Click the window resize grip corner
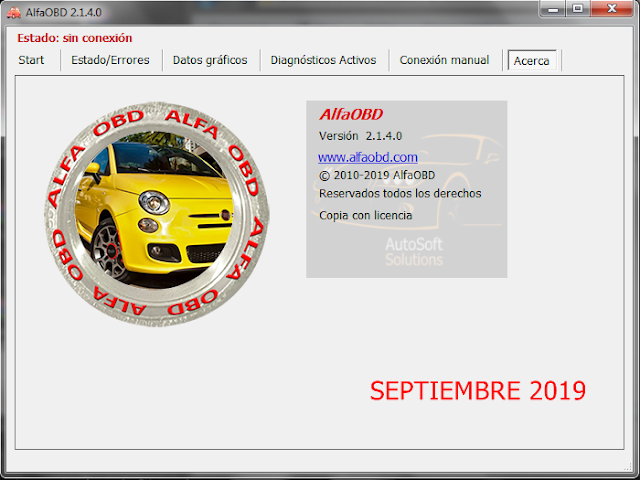This screenshot has height=480, width=640. (x=627, y=467)
